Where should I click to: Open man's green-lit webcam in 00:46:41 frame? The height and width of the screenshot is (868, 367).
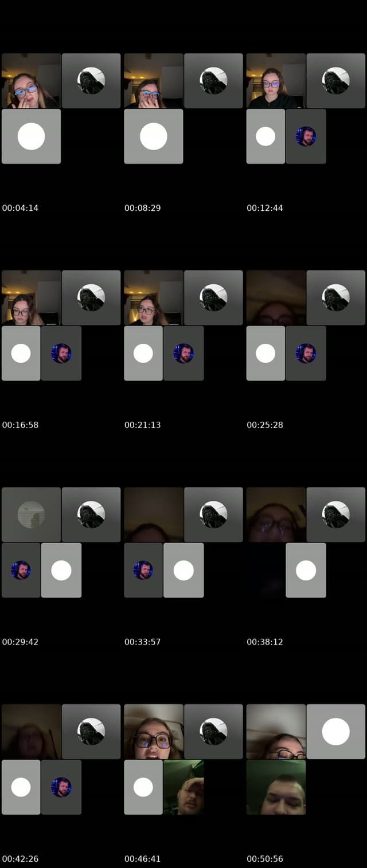coord(183,787)
